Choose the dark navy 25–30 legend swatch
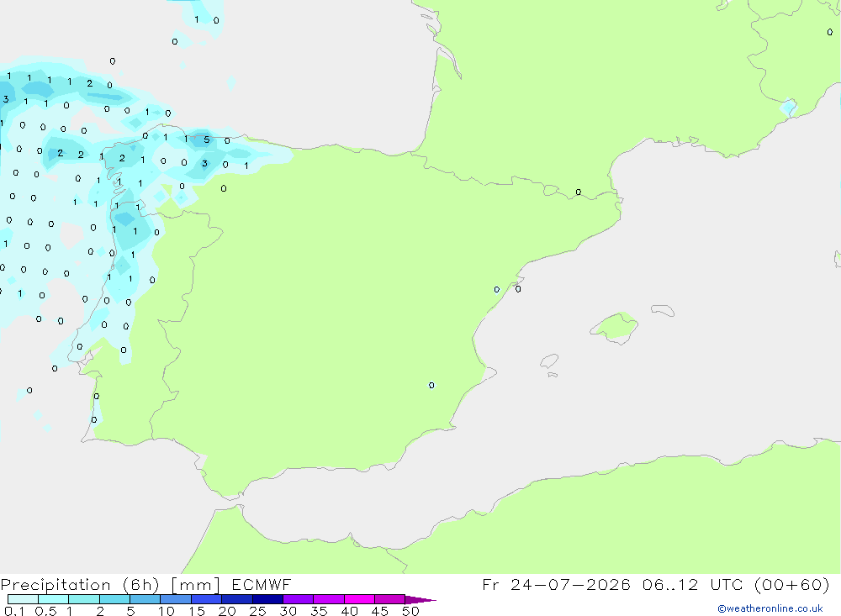The image size is (841, 616). click(267, 599)
